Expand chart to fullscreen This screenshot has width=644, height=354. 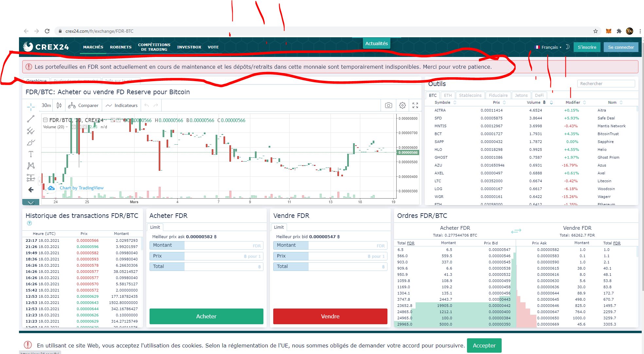coord(415,105)
